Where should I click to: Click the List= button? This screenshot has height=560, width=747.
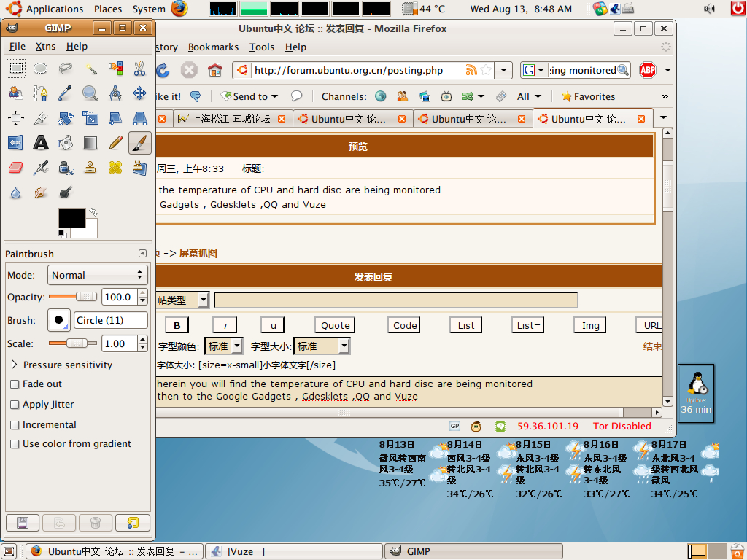coord(528,325)
